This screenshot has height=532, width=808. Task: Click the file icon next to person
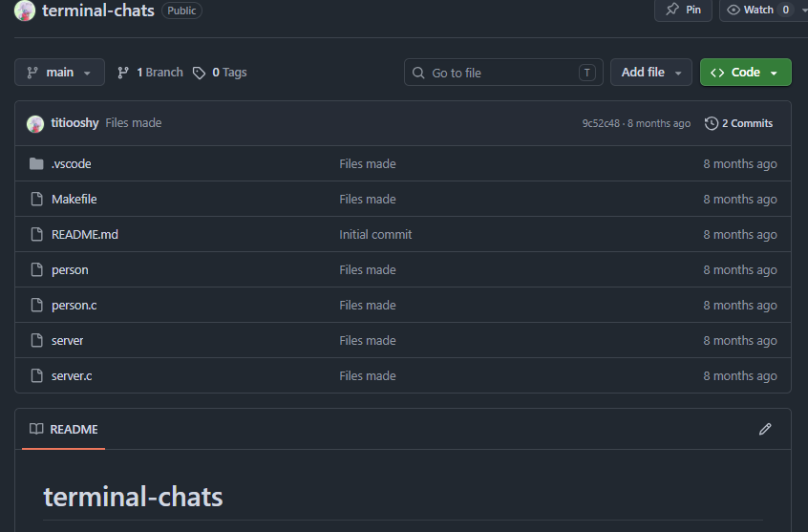click(36, 269)
